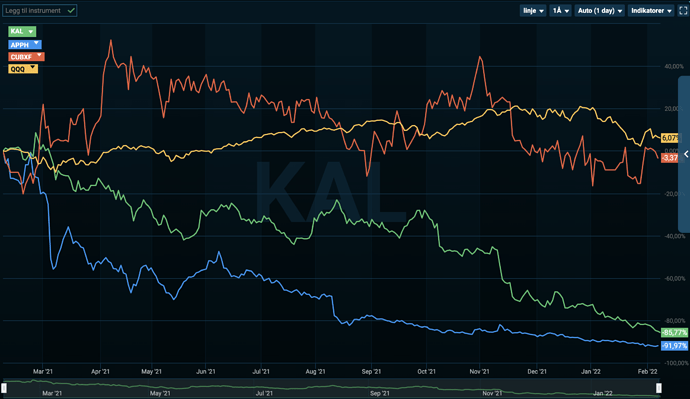Click the Nov '21 axis marker

[479, 371]
